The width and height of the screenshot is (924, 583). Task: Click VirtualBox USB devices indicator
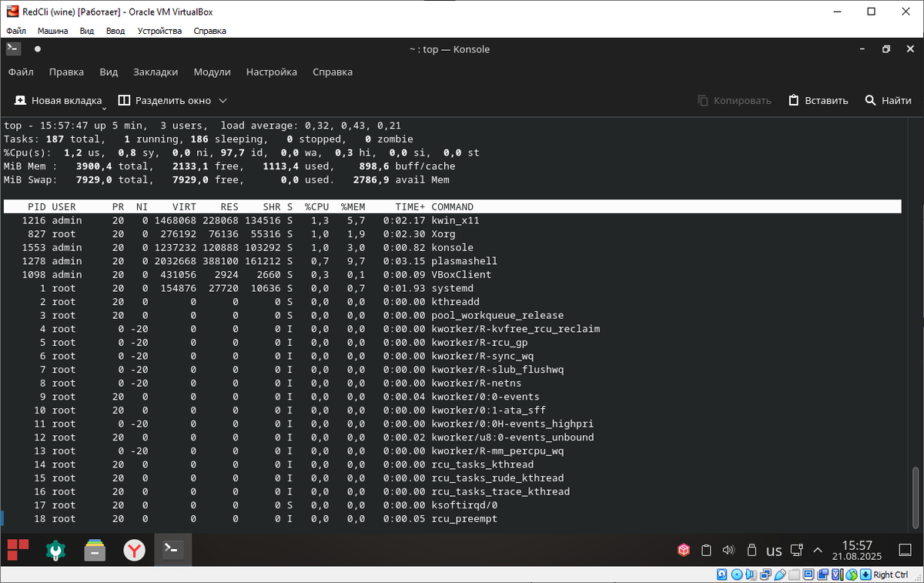(x=781, y=575)
